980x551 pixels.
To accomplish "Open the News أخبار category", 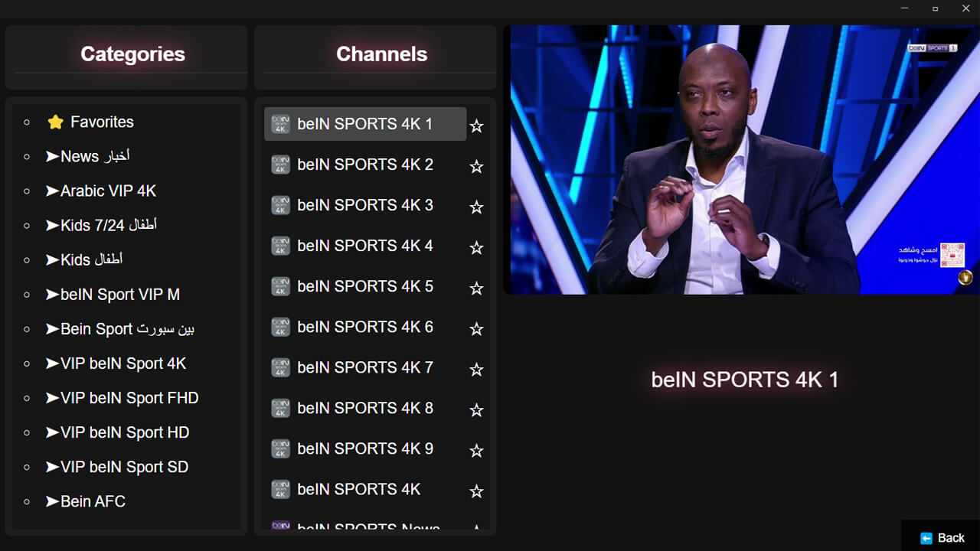I will (87, 156).
